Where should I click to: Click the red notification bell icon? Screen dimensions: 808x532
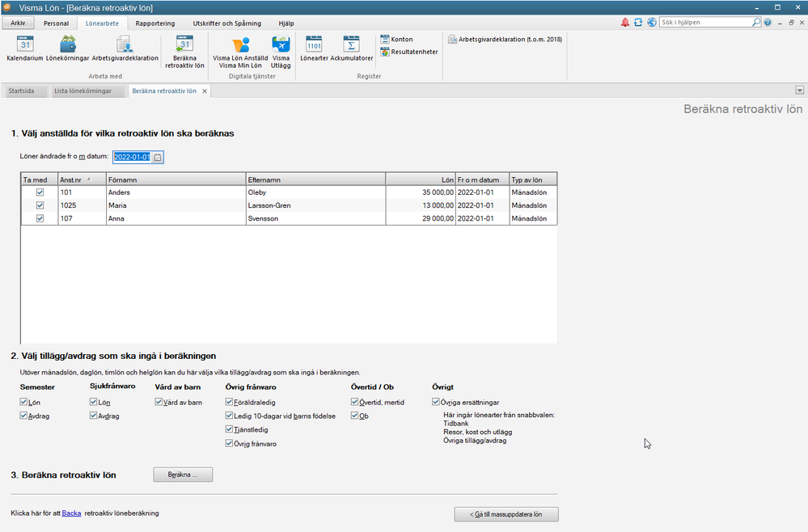point(624,22)
